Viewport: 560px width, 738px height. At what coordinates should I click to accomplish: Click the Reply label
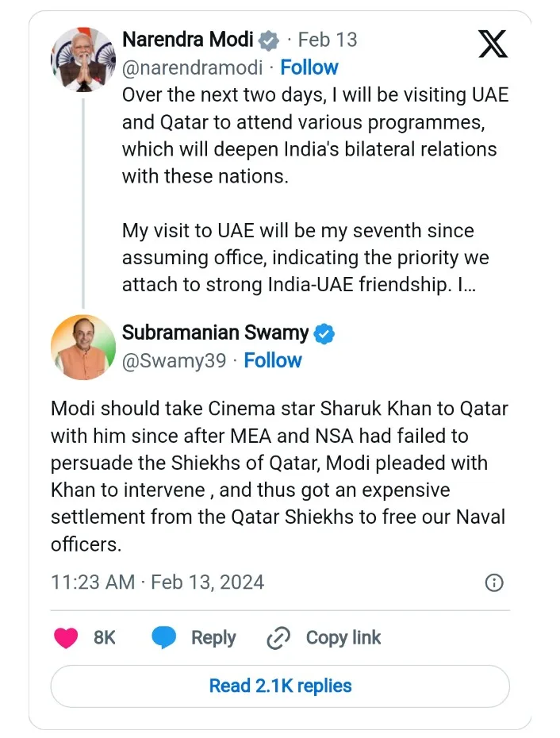pyautogui.click(x=213, y=638)
